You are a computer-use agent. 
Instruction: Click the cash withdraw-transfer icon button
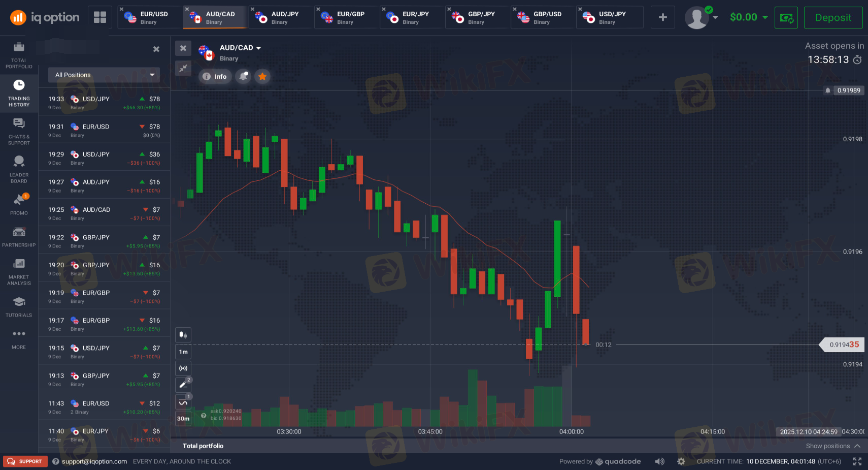[786, 18]
